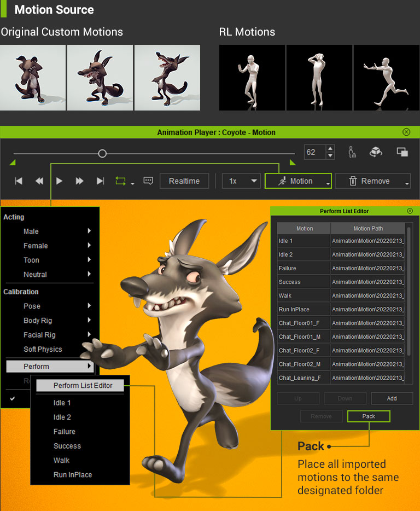
Task: Click the Pack button
Action: (369, 416)
